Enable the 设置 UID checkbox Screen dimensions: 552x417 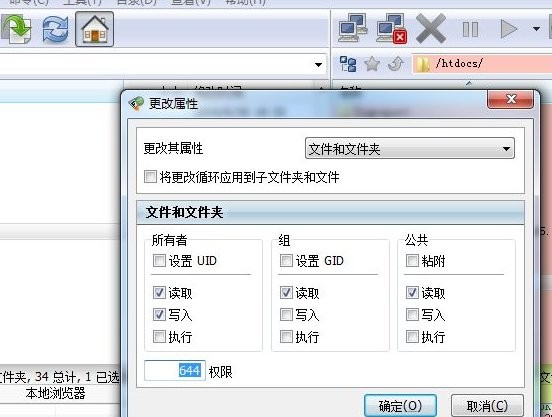pos(159,260)
